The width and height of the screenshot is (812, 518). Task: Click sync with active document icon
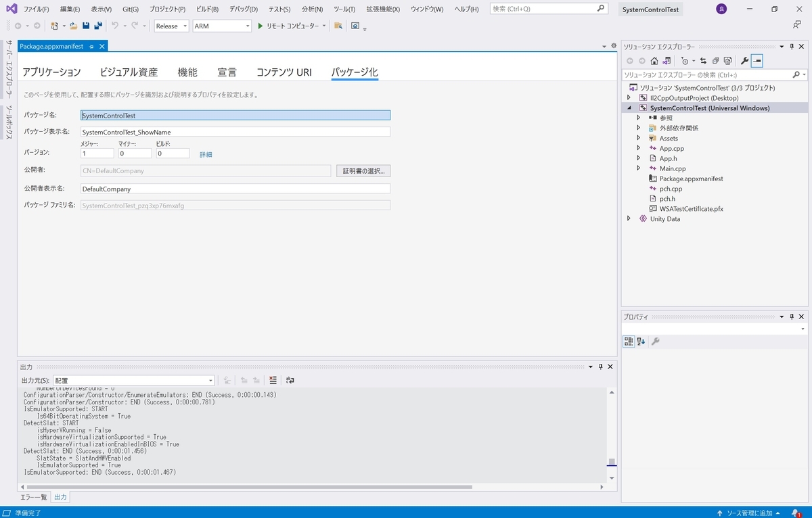tap(703, 61)
